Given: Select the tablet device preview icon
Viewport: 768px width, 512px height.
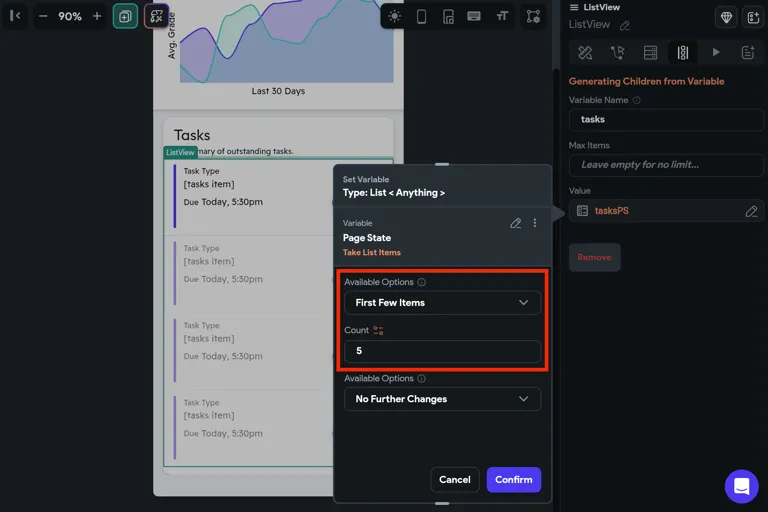Looking at the screenshot, I should (448, 16).
